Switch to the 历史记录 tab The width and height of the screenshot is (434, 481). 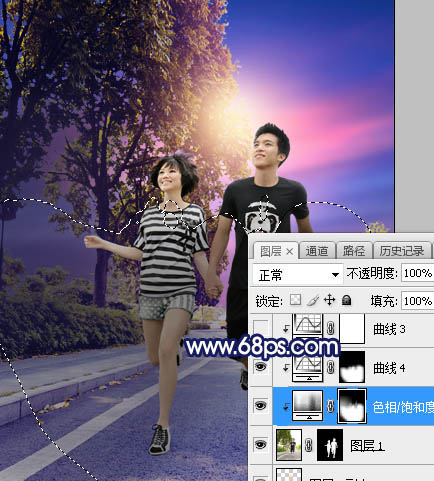(x=402, y=251)
